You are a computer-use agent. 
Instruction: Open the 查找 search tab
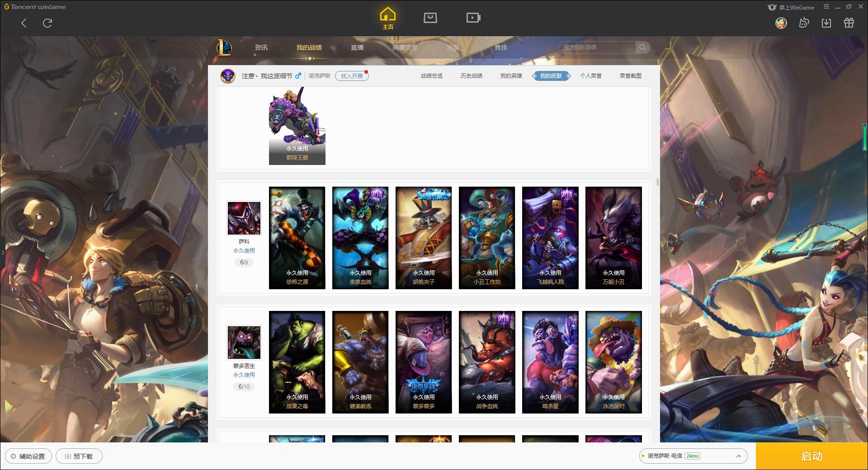[x=501, y=47]
